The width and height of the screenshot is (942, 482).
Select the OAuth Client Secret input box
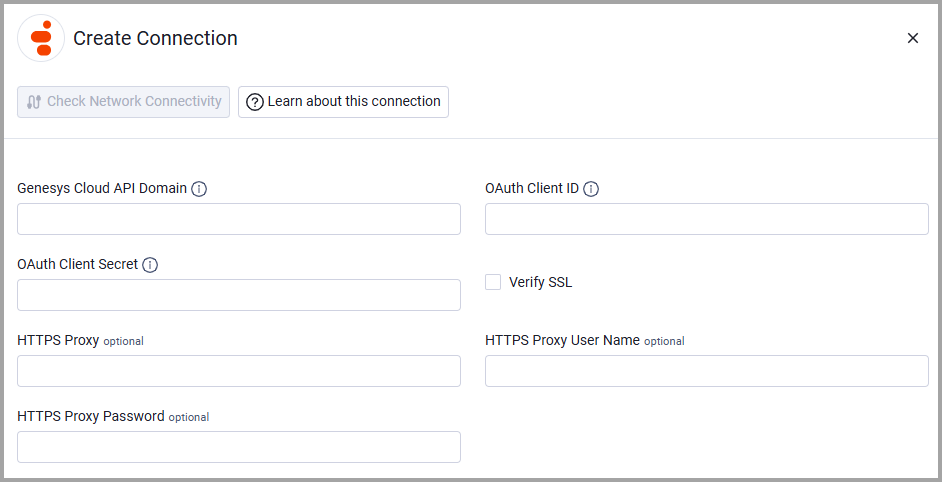pos(239,295)
